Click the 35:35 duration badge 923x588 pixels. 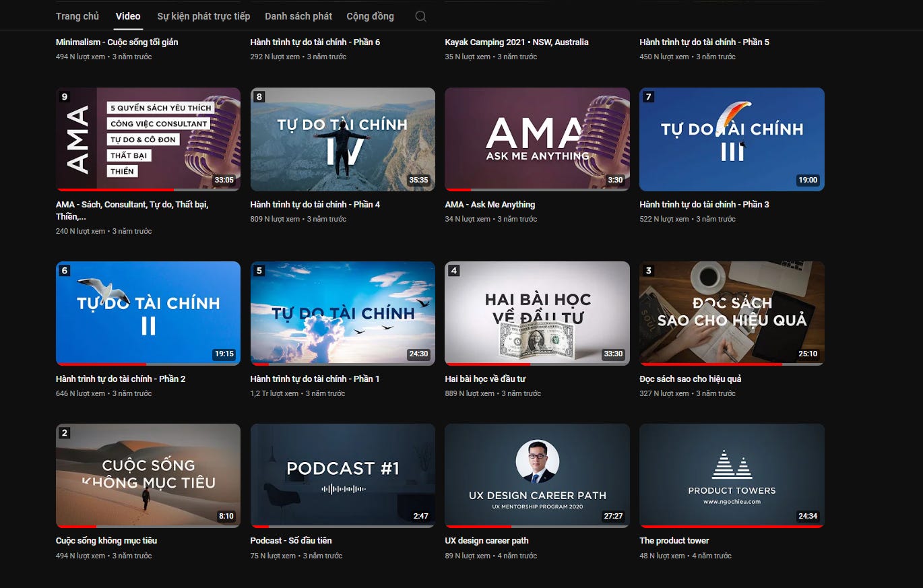[418, 180]
